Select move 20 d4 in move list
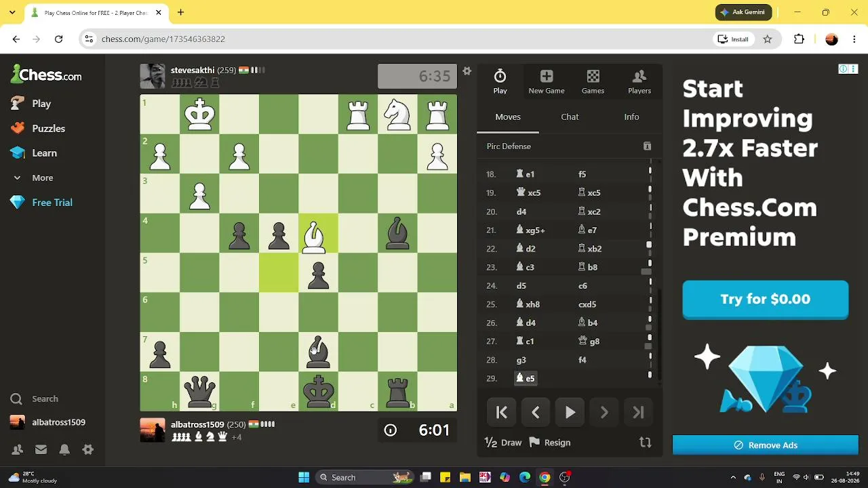The image size is (868, 488). pos(521,211)
